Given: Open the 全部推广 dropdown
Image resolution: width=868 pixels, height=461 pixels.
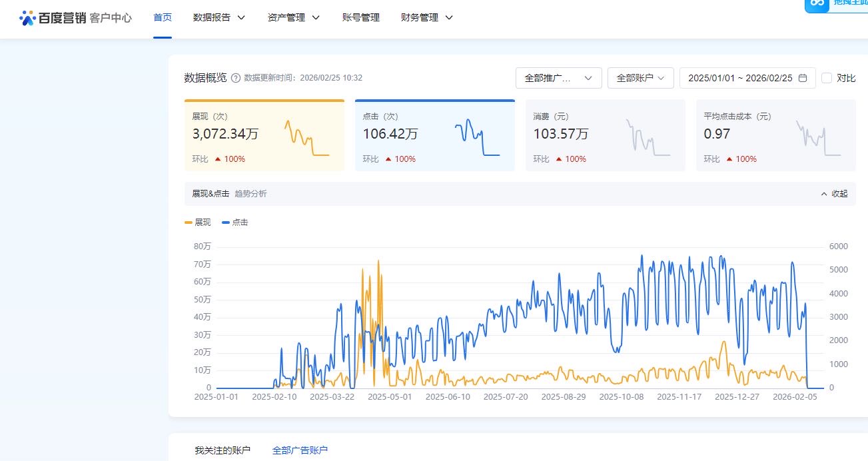Looking at the screenshot, I should tap(558, 78).
